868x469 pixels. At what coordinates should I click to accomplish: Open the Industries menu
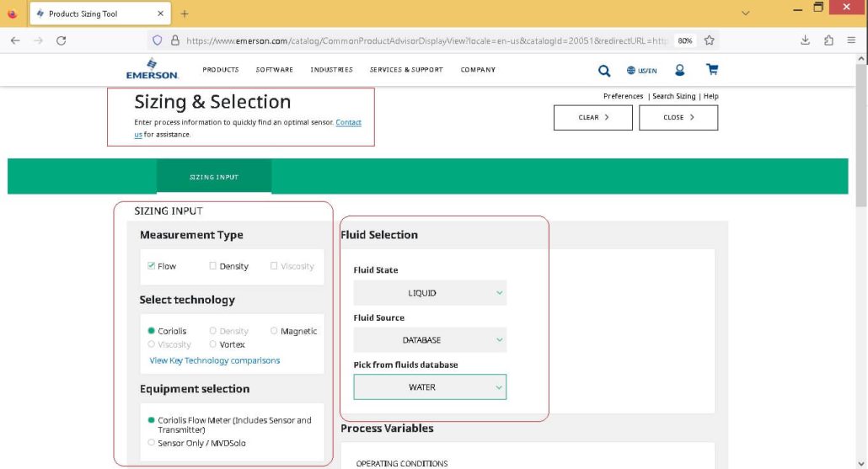tap(331, 70)
